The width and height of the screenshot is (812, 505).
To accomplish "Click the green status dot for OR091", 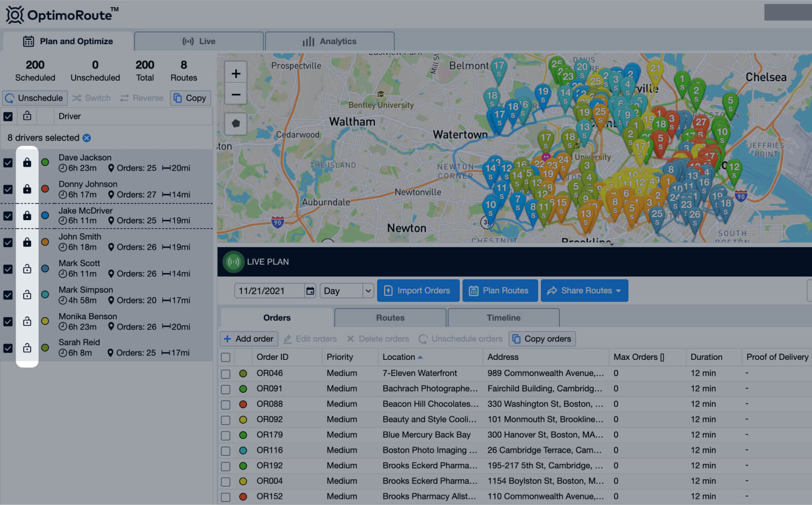I will [243, 388].
